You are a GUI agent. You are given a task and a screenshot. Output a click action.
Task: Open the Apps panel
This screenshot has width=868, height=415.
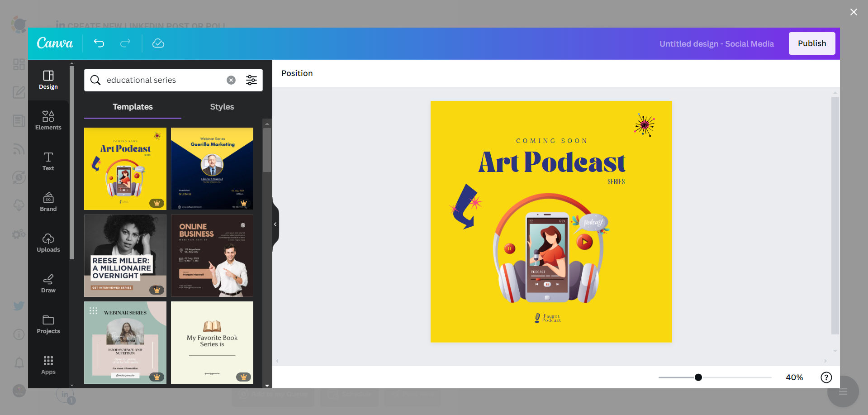[48, 365]
